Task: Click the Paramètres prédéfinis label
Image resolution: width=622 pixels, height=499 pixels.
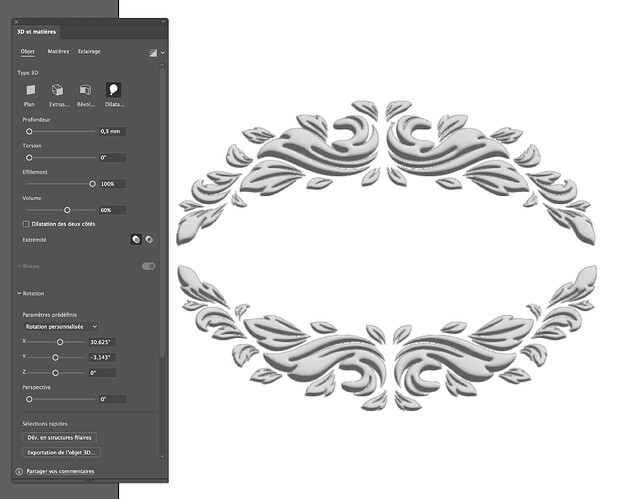Action: pyautogui.click(x=50, y=315)
